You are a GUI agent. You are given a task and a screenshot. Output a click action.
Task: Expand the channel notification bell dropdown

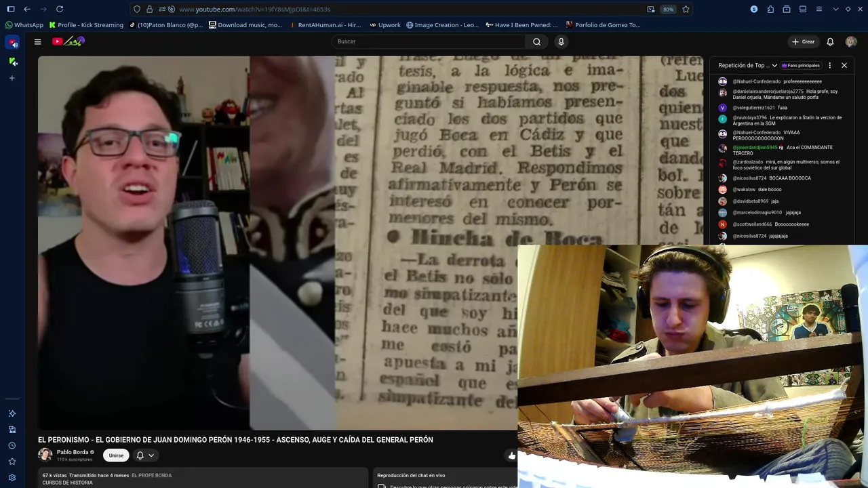(145, 455)
